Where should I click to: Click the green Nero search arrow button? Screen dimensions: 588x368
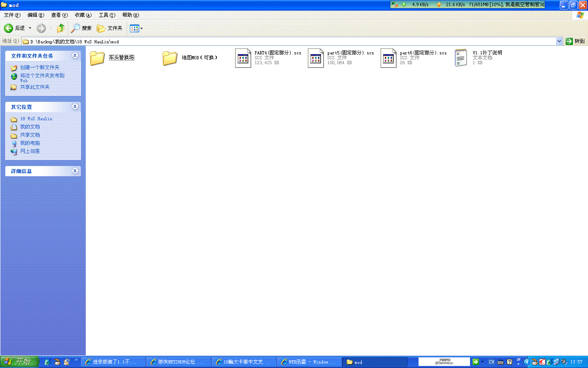pos(475,362)
